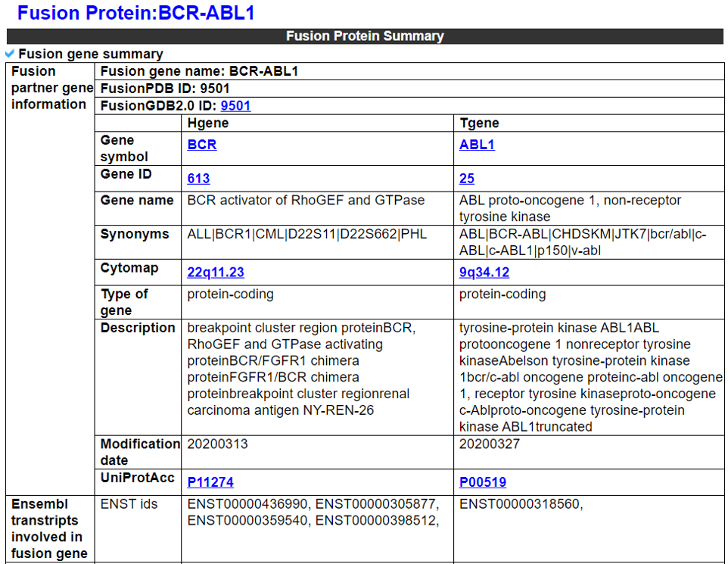Visit UniProt accession P00519
This screenshot has height=564, width=728.
pyautogui.click(x=483, y=482)
